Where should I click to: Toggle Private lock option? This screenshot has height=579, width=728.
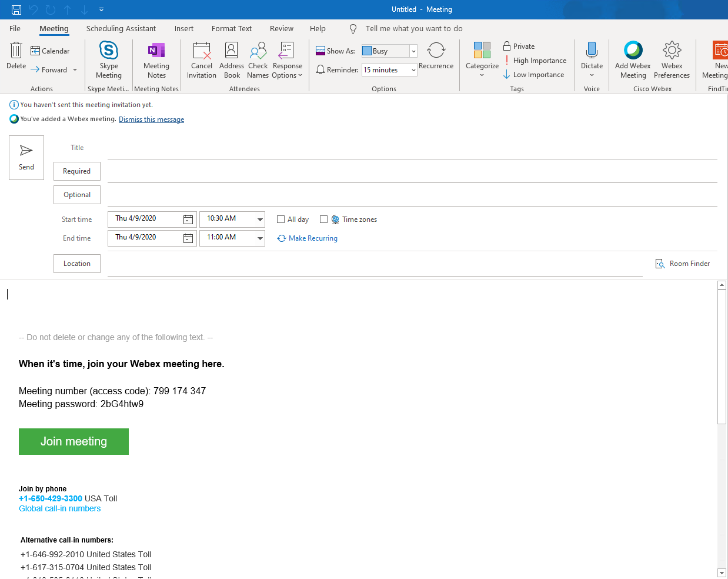tap(519, 46)
